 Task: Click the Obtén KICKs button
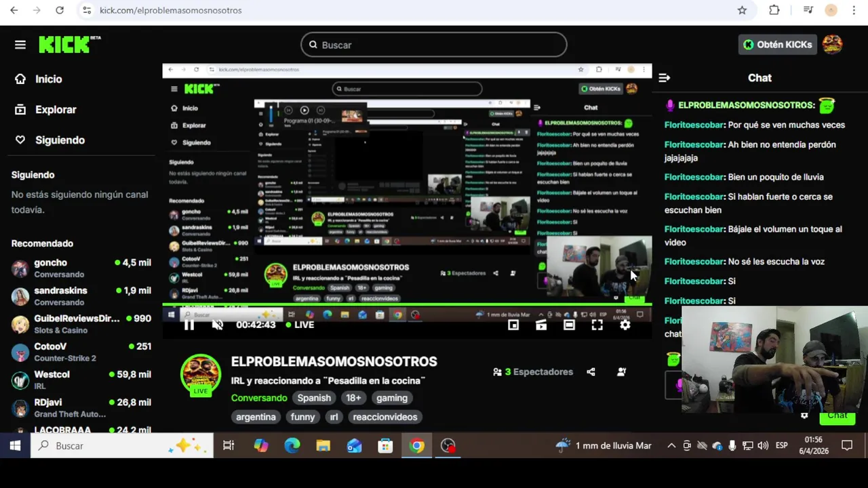[x=777, y=44]
